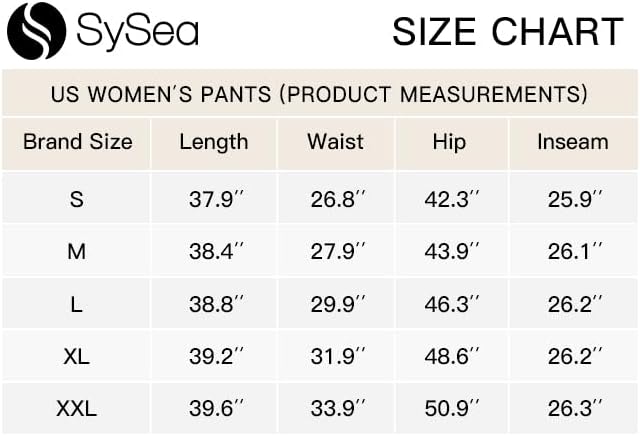Click the XXL size row label

click(x=77, y=408)
